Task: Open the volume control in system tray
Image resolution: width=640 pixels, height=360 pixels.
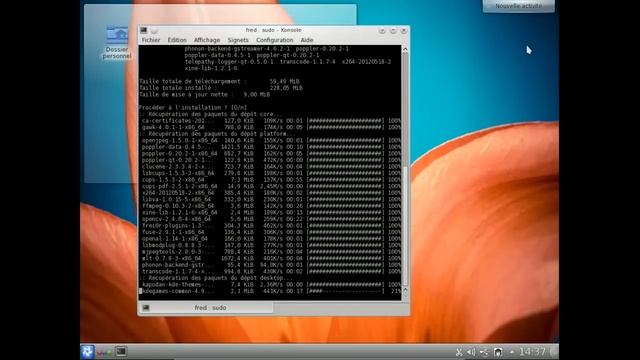Action: pos(471,352)
